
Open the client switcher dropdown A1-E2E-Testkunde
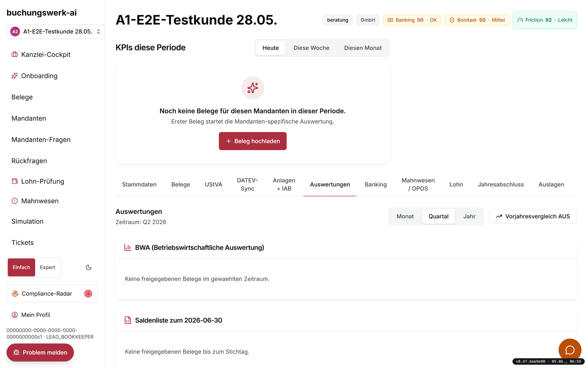(x=55, y=32)
